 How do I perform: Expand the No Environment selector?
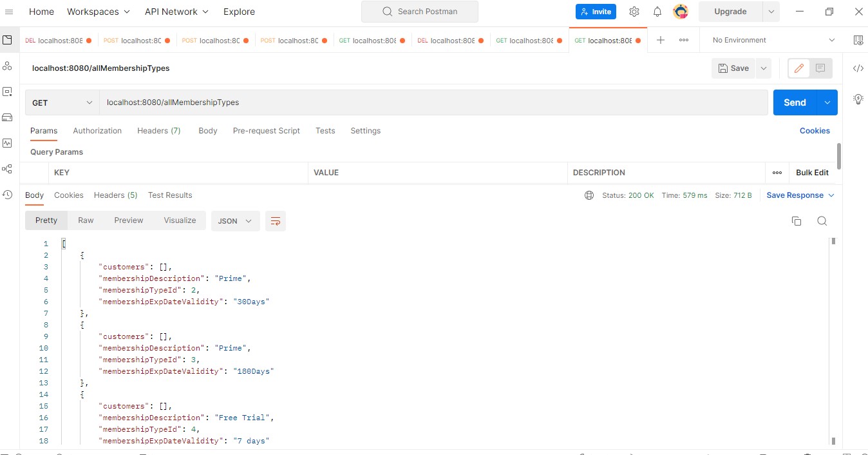tap(770, 39)
